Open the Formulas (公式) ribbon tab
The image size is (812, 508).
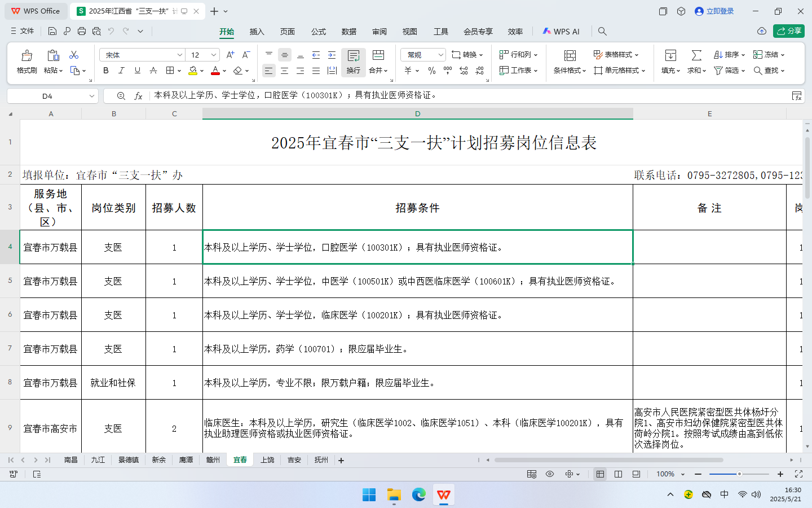point(319,32)
